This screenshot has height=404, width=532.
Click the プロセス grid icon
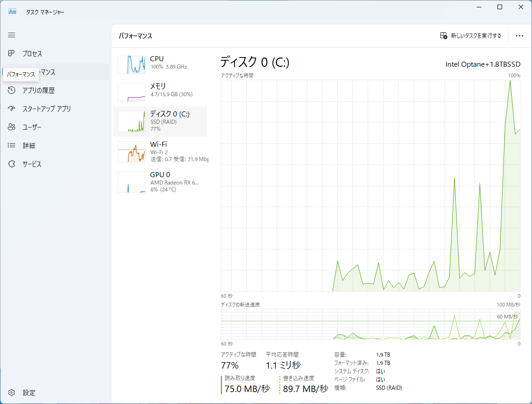coord(12,53)
